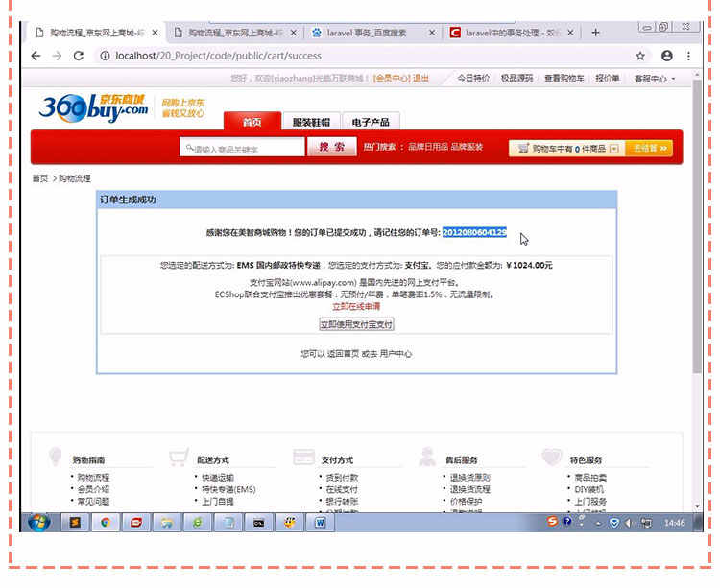Image resolution: width=720 pixels, height=588 pixels.
Task: Reload the page with refresh icon
Action: 79,56
